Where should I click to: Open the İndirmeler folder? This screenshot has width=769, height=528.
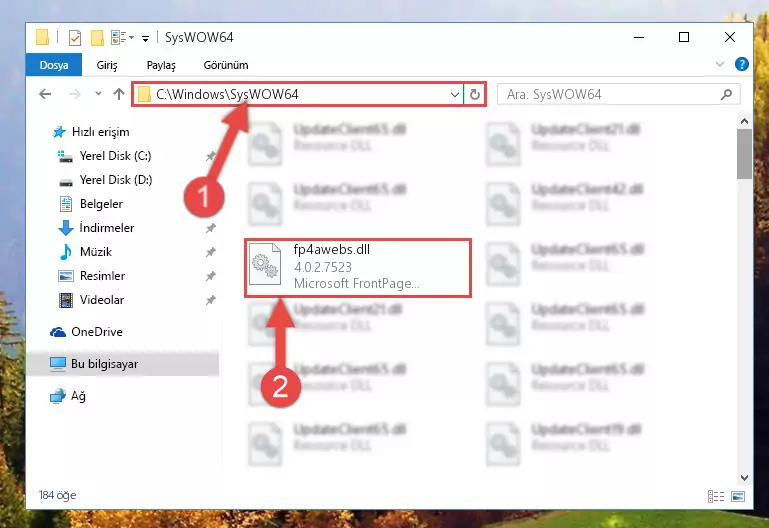106,228
